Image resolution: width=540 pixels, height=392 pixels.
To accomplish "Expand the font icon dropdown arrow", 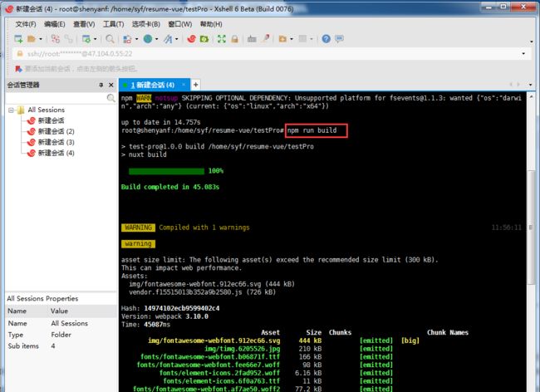I will click(177, 39).
